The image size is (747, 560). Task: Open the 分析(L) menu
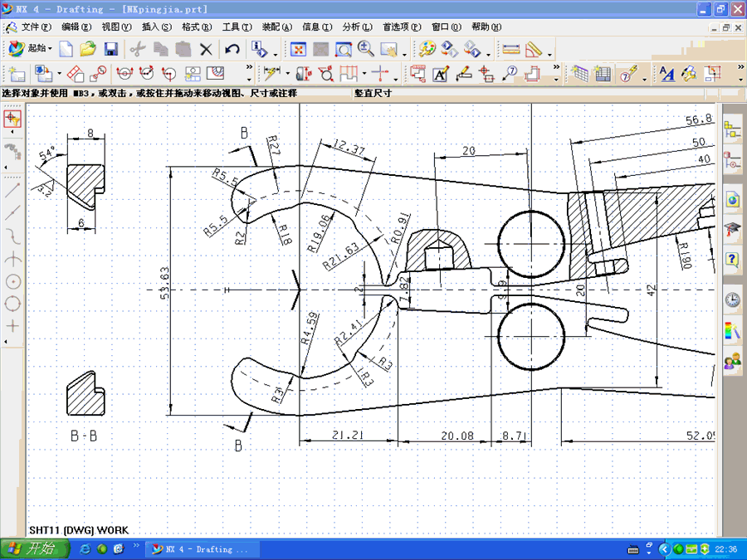[357, 27]
